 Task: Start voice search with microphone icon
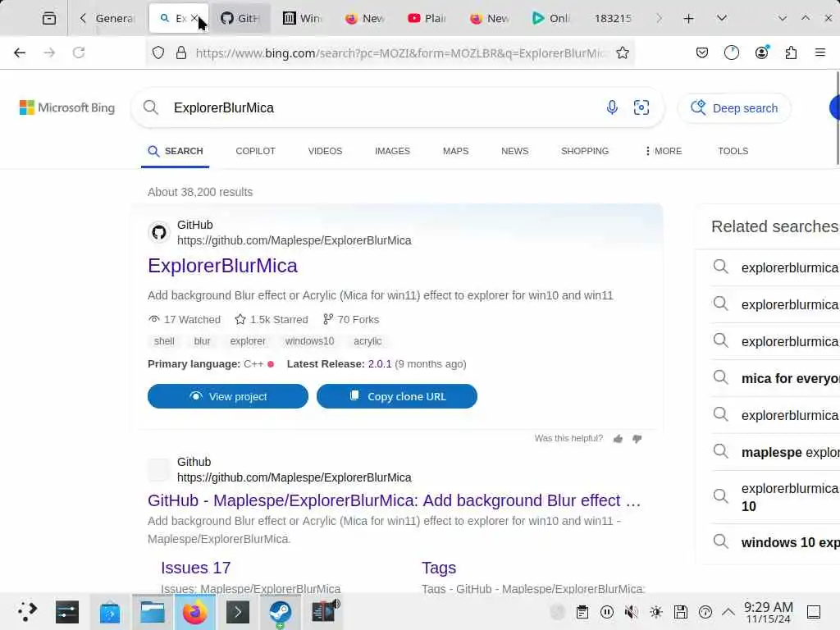[612, 107]
